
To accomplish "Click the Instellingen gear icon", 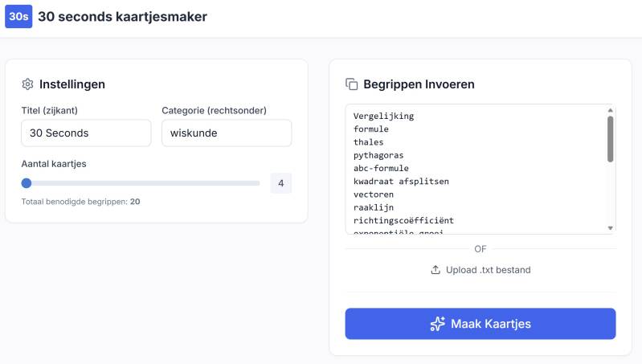I will coord(27,84).
